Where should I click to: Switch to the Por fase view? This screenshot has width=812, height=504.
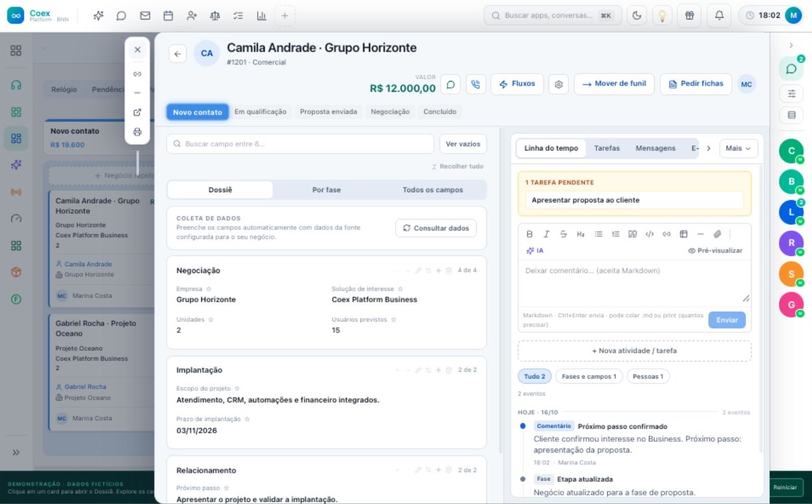326,190
